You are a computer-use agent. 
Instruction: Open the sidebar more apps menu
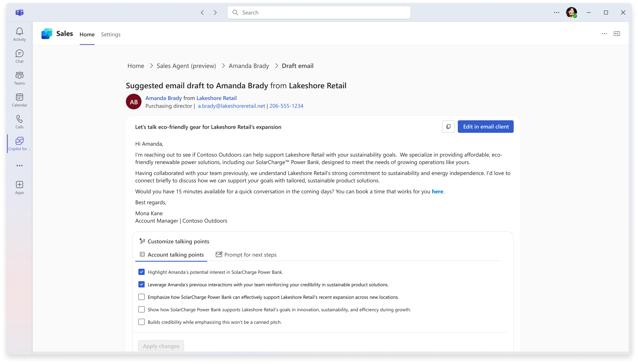(x=19, y=165)
